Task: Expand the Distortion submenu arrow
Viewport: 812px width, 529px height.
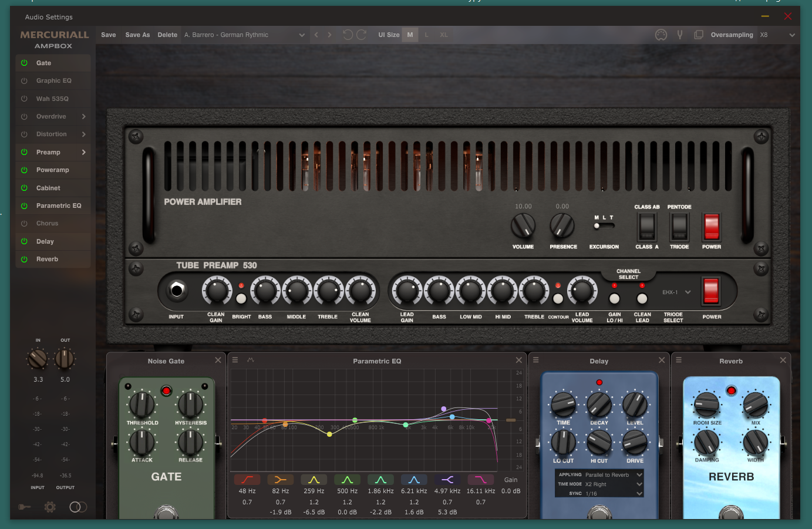Action: pyautogui.click(x=84, y=134)
